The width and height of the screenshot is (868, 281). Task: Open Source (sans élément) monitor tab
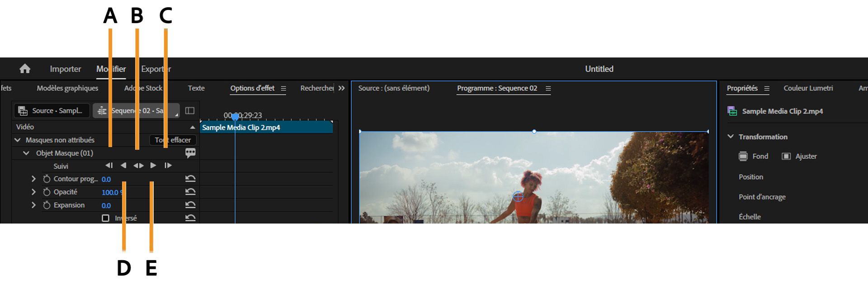pyautogui.click(x=394, y=88)
